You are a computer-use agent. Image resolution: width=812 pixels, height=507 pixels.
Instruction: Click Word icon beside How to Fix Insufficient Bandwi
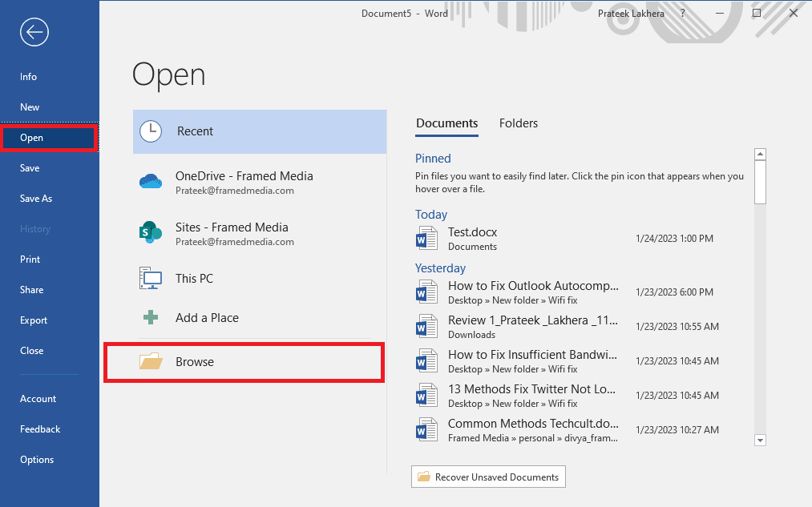[x=426, y=360]
